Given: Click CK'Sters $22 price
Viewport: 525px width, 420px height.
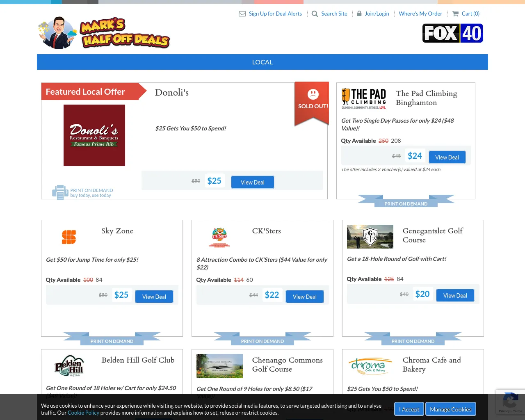Looking at the screenshot, I should (272, 295).
